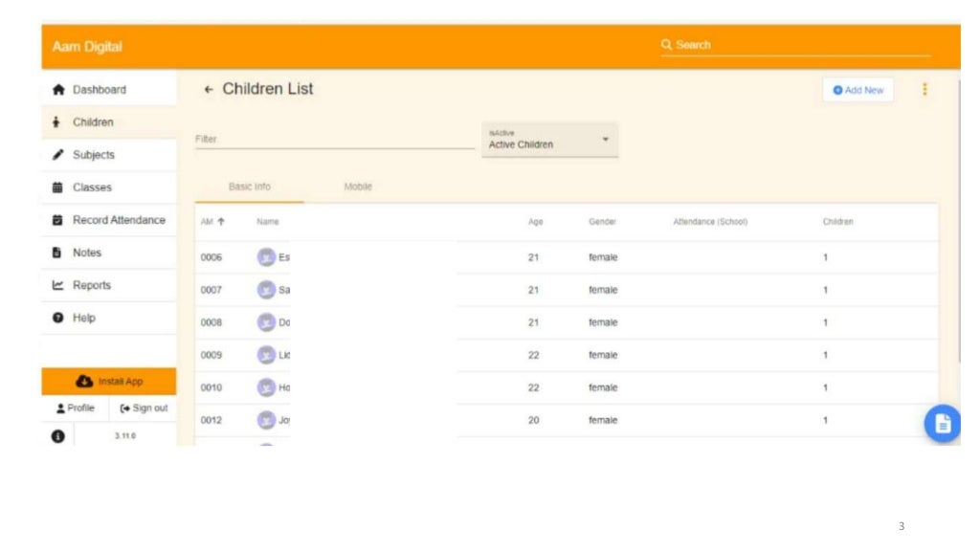The image size is (980, 551).
Task: Go to Classes in the sidebar
Action: tap(109, 187)
